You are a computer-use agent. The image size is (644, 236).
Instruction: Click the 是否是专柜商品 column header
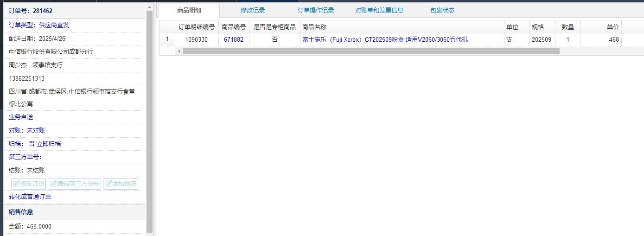tap(274, 27)
